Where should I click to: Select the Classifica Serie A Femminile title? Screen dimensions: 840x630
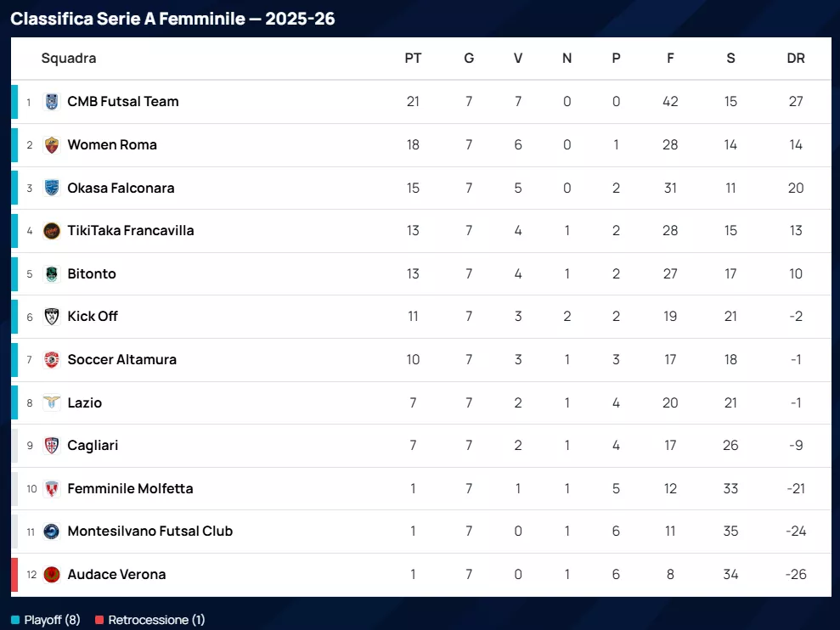172,19
